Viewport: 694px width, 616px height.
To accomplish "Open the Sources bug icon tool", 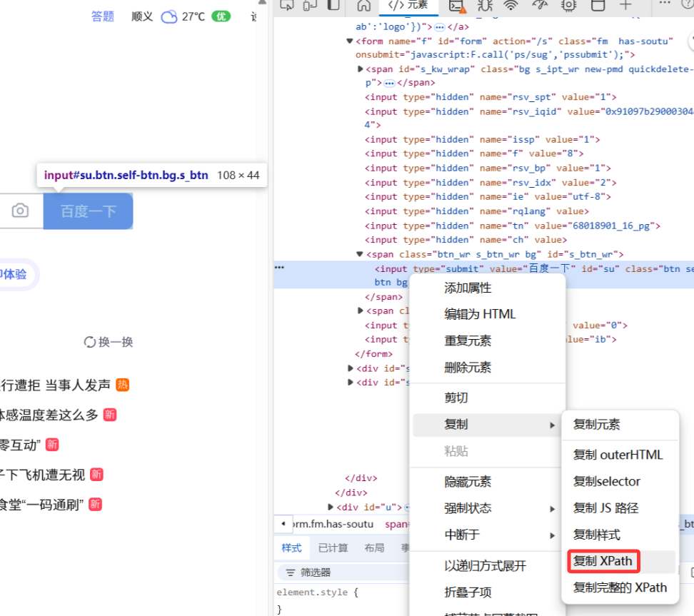I will (485, 5).
